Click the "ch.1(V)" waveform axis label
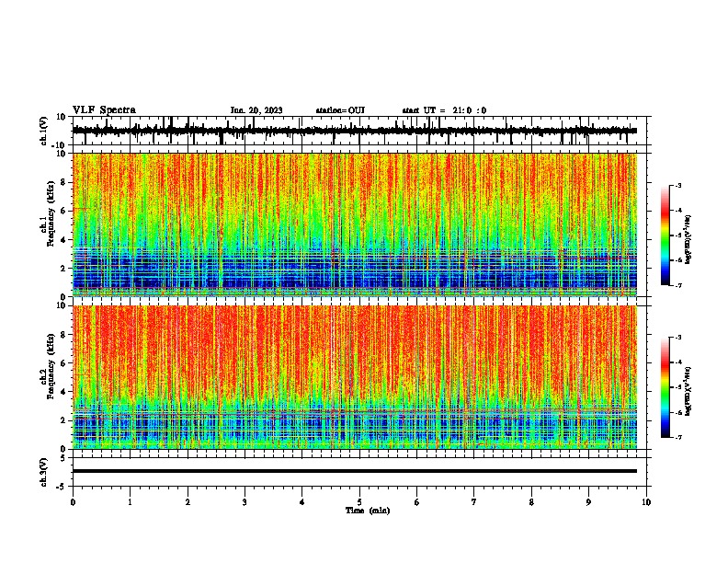 point(44,131)
